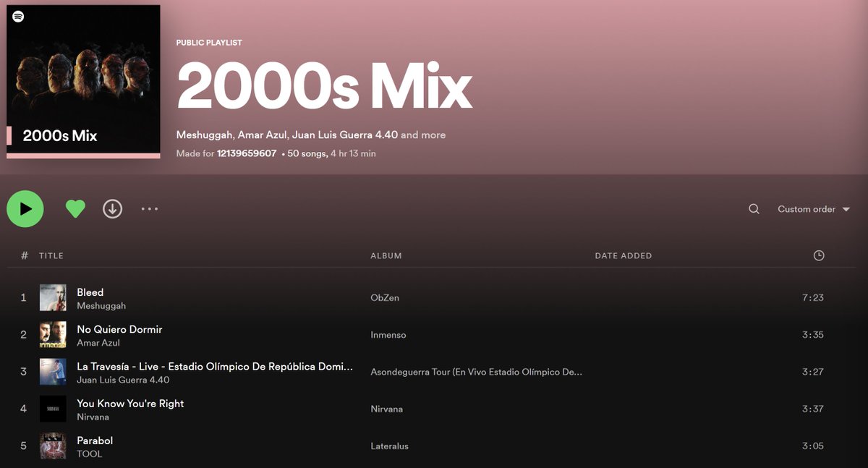The image size is (868, 468).
Task: Click the Bleed album art thumbnail
Action: pos(53,298)
